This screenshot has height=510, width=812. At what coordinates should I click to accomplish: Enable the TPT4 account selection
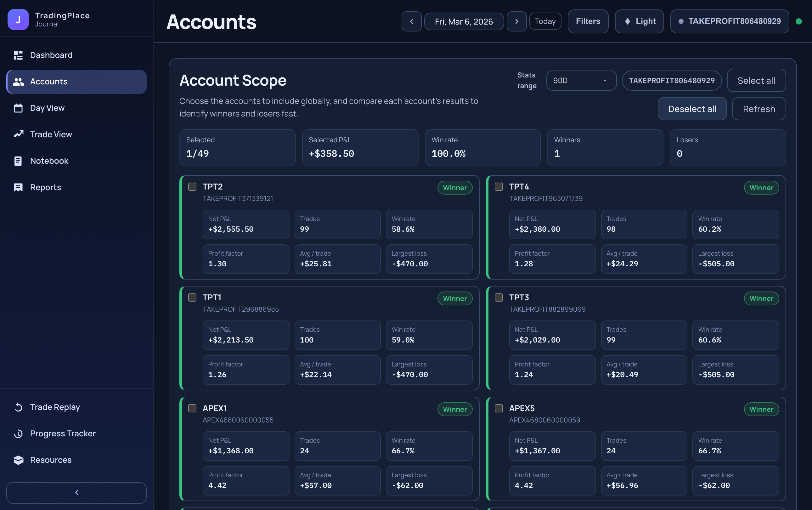point(499,186)
